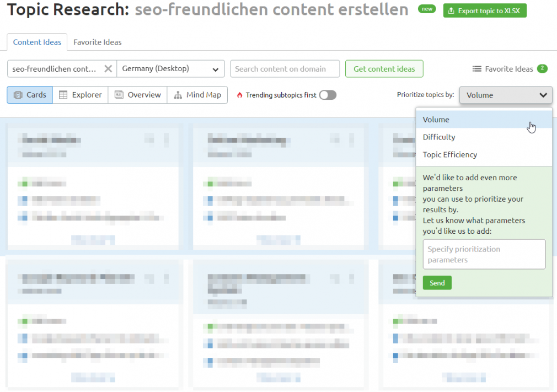Click the Explorer table icon
This screenshot has height=392, width=557.
pos(63,95)
